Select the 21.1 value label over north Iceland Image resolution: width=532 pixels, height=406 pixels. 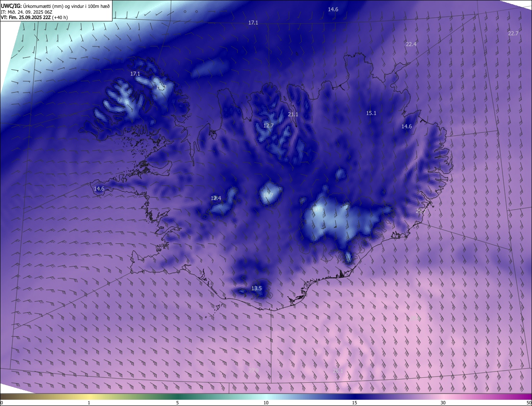(293, 114)
